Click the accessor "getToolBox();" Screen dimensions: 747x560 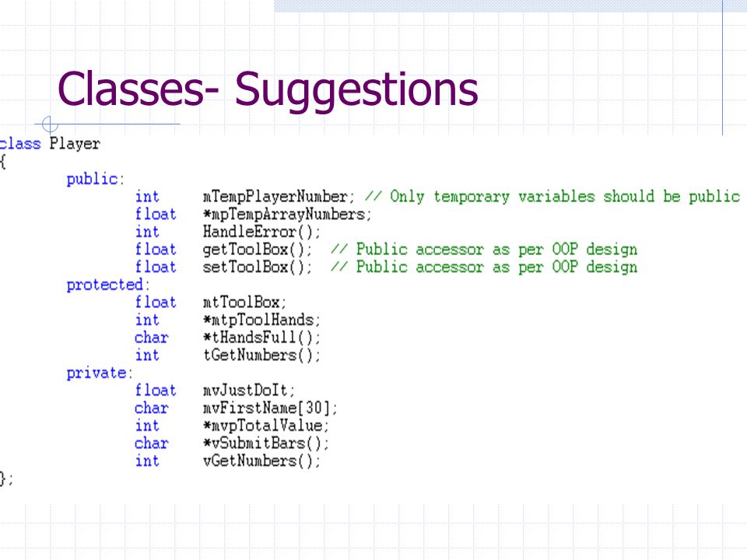pos(258,250)
